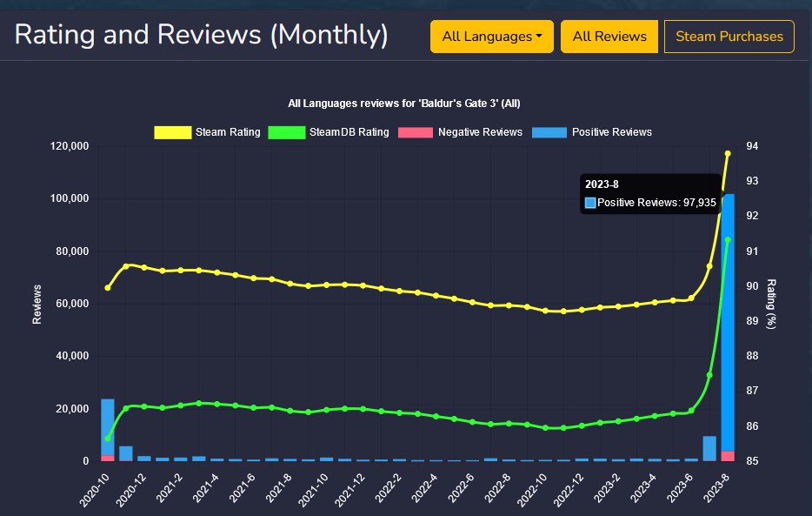
Task: Switch to the Steam Purchases filter
Action: [x=729, y=37]
